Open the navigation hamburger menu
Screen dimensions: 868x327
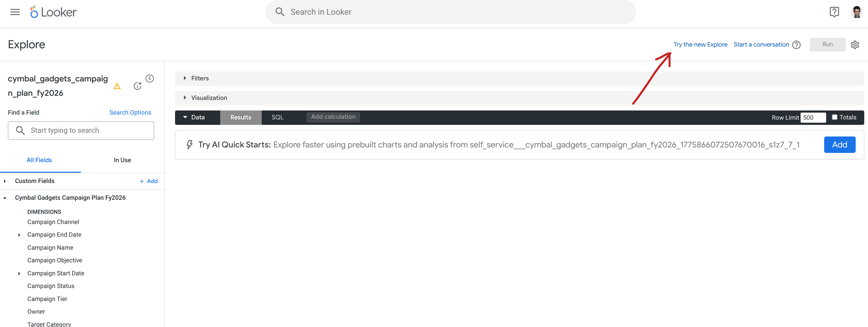(15, 12)
